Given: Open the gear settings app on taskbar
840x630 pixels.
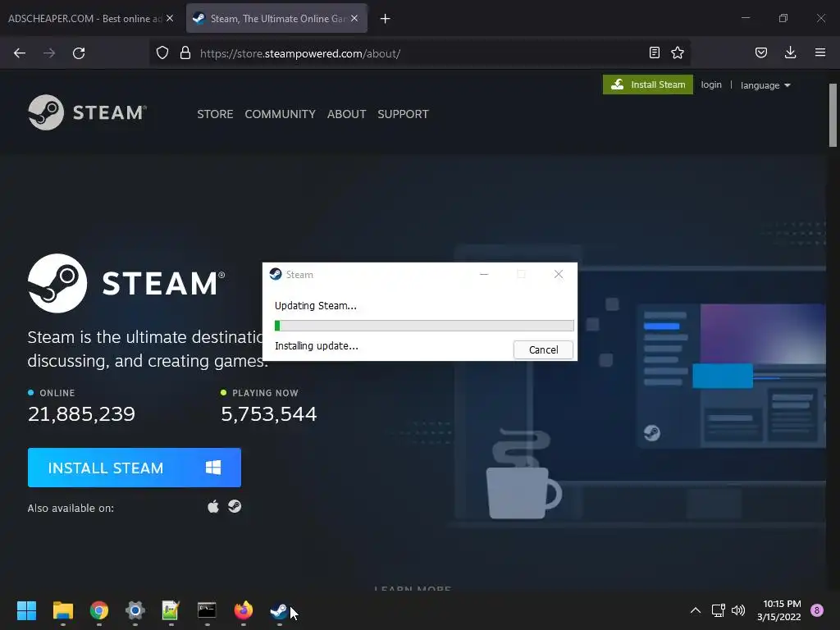Looking at the screenshot, I should click(135, 610).
